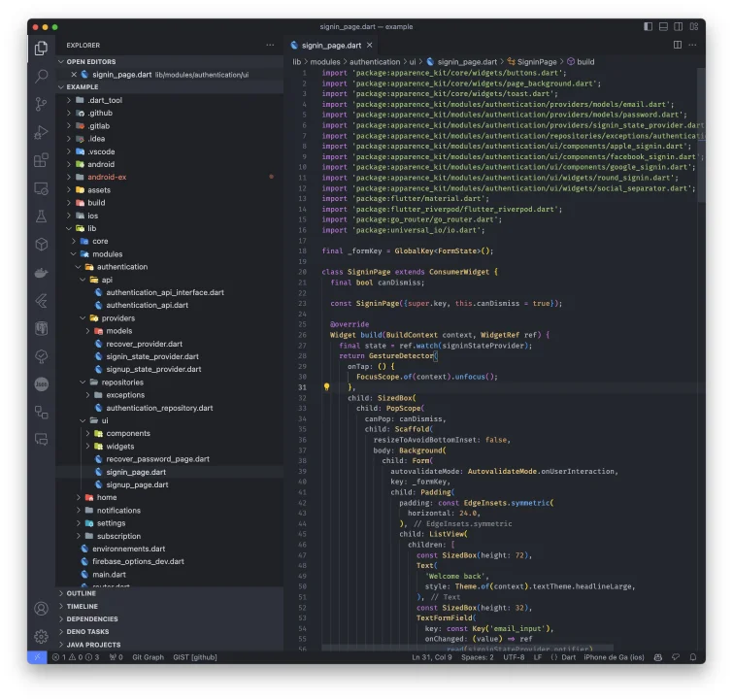
Task: Open editor More Actions ellipsis
Action: tap(693, 45)
